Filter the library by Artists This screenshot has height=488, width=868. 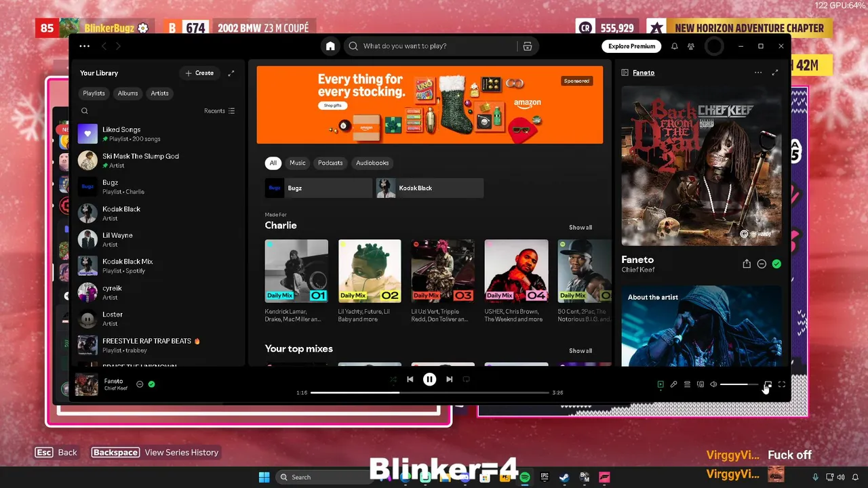tap(159, 94)
